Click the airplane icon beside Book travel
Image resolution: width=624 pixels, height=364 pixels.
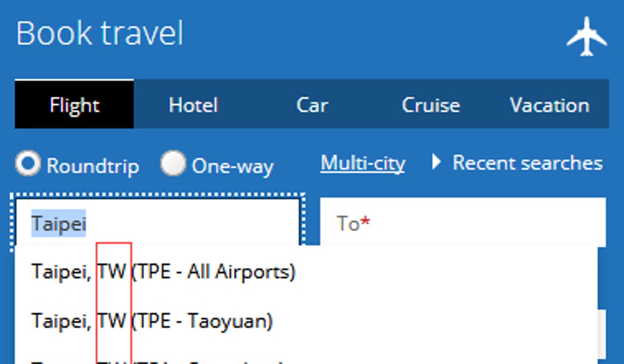click(587, 36)
